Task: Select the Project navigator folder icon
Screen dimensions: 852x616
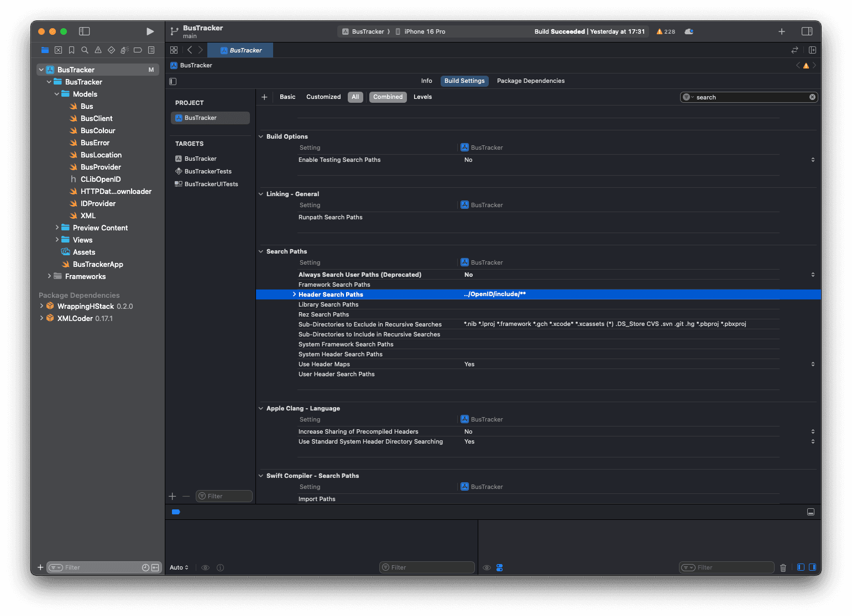Action: [45, 50]
